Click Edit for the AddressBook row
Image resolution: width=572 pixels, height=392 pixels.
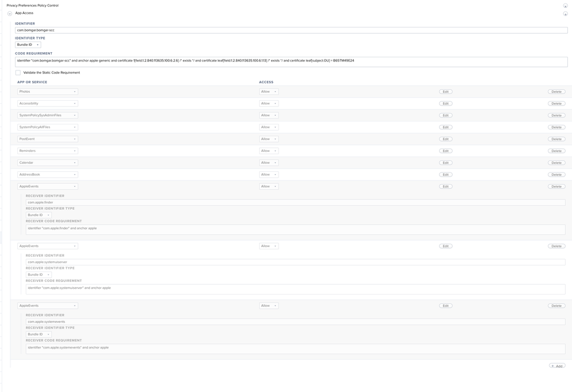(445, 175)
